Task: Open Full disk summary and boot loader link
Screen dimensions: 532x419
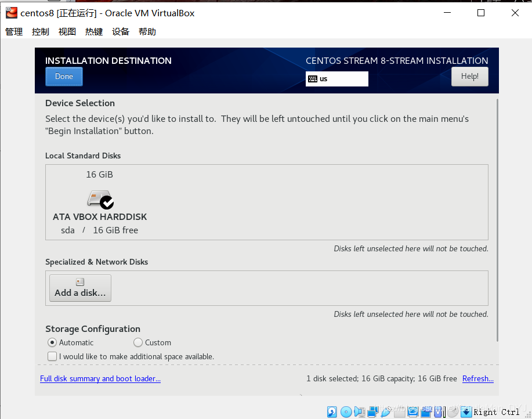Action: [100, 378]
